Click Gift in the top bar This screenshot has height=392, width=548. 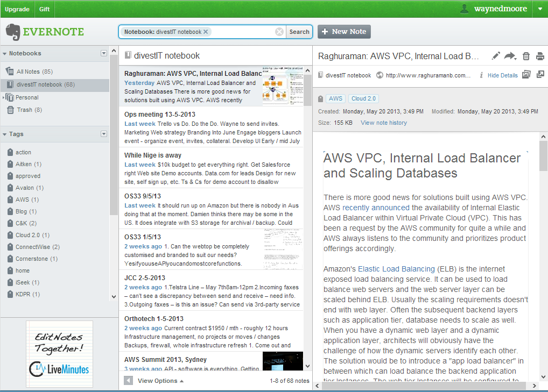[x=45, y=9]
